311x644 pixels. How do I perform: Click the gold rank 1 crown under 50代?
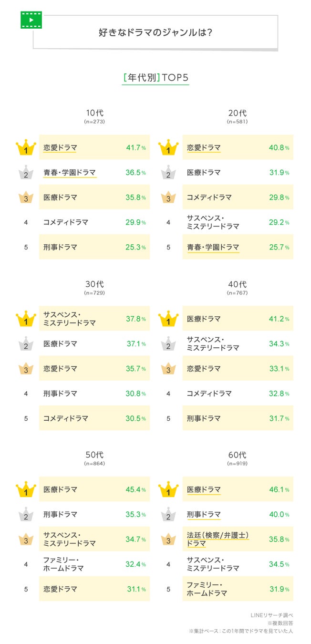point(26,490)
